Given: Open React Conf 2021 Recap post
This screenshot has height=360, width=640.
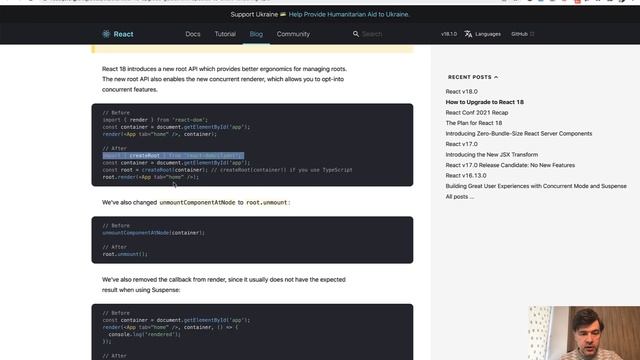Looking at the screenshot, I should (477, 113).
